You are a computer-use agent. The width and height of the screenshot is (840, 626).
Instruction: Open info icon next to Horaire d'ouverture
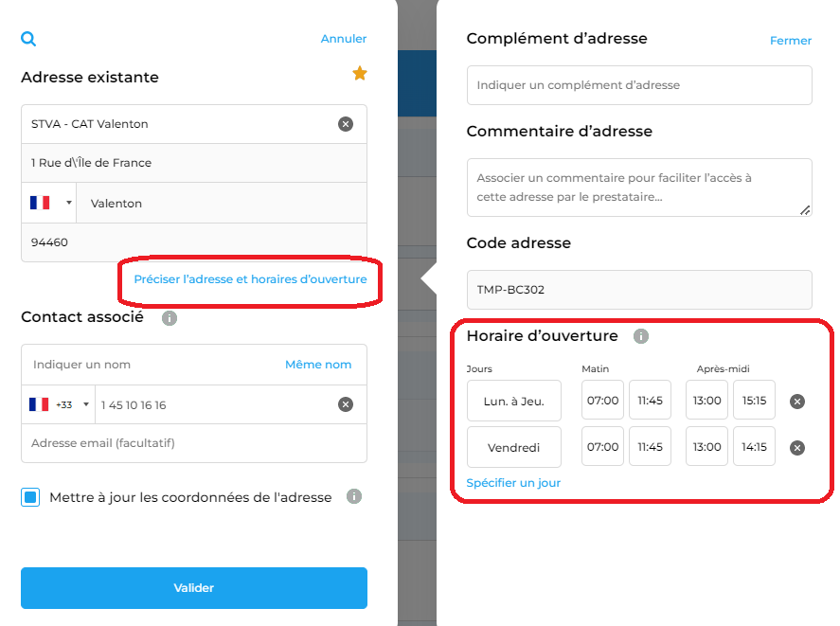click(641, 336)
